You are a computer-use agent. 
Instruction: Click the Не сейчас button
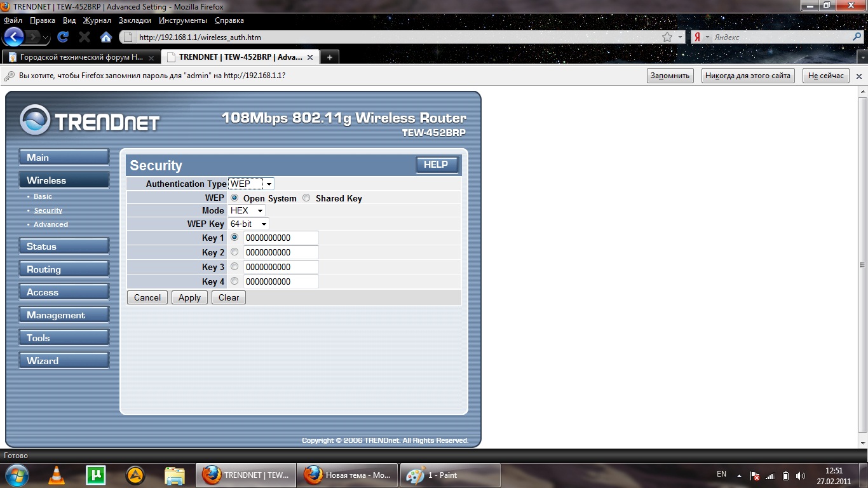pos(826,76)
